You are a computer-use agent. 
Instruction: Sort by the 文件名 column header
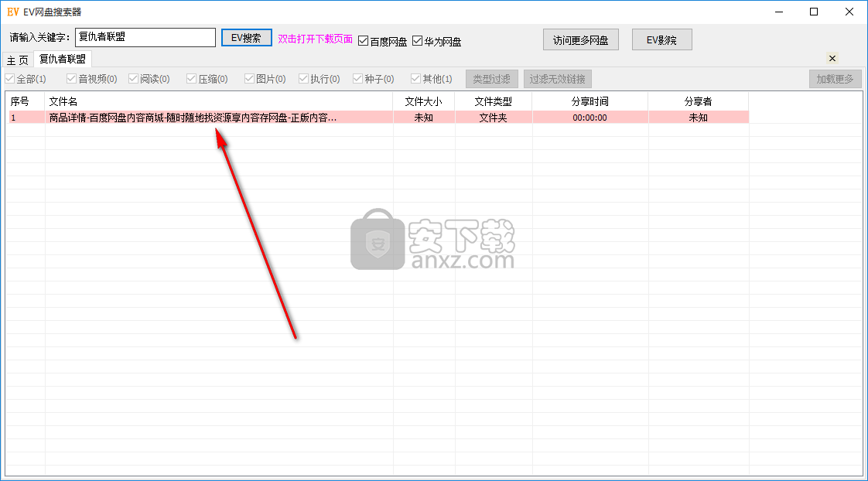[219, 101]
